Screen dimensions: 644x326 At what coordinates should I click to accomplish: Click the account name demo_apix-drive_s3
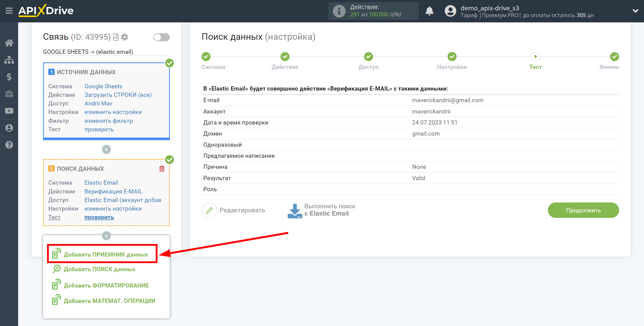(490, 8)
